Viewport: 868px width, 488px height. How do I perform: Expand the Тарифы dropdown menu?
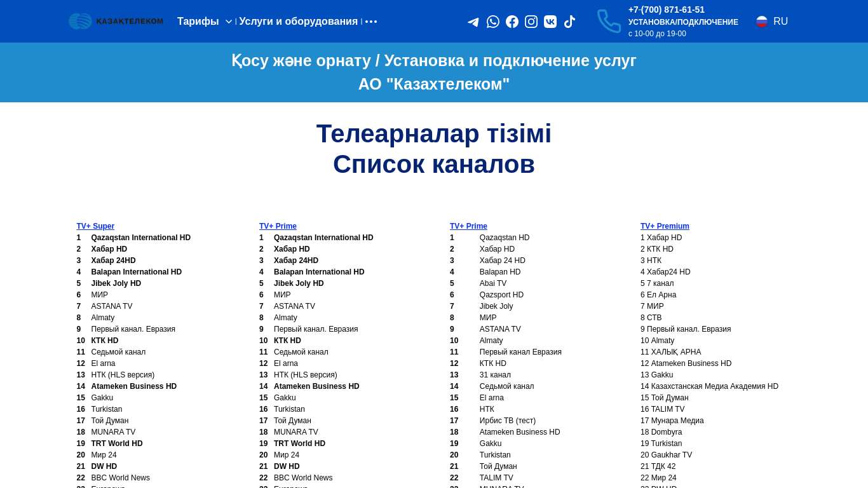tap(229, 22)
